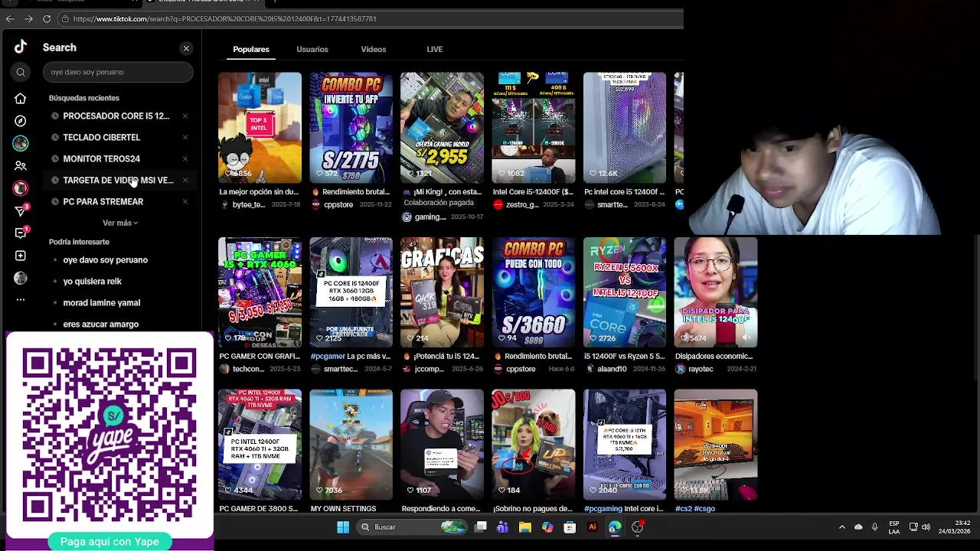Expand recent searches with Ver más
This screenshot has width=980, height=551.
click(120, 223)
